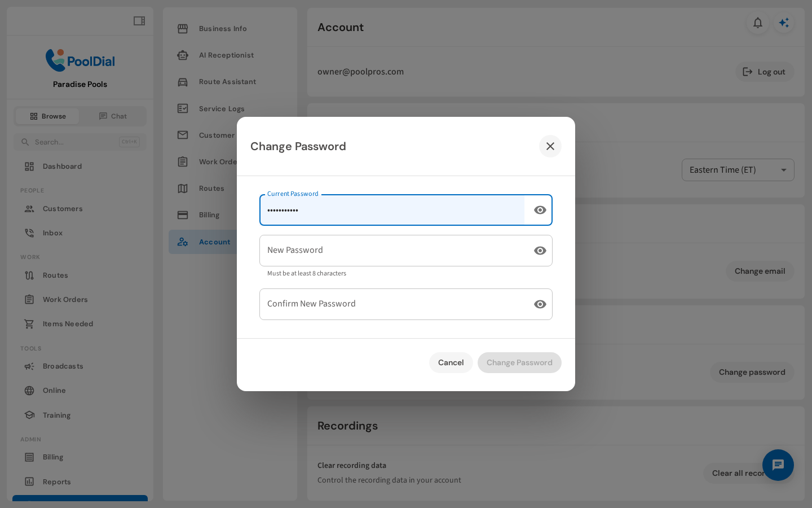
Task: Click the Online globe icon
Action: click(x=29, y=391)
